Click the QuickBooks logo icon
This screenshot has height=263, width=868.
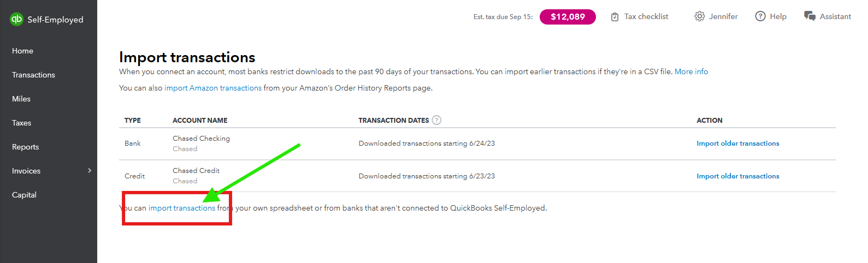[17, 19]
